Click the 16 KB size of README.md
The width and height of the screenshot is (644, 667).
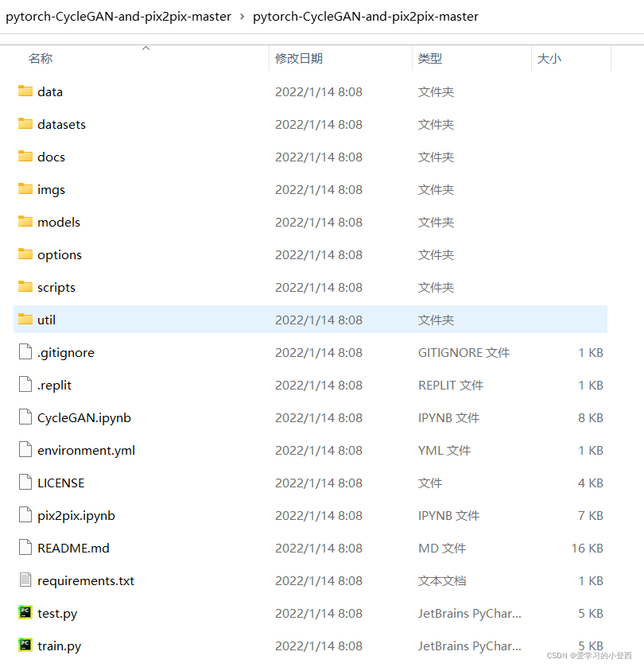[587, 548]
